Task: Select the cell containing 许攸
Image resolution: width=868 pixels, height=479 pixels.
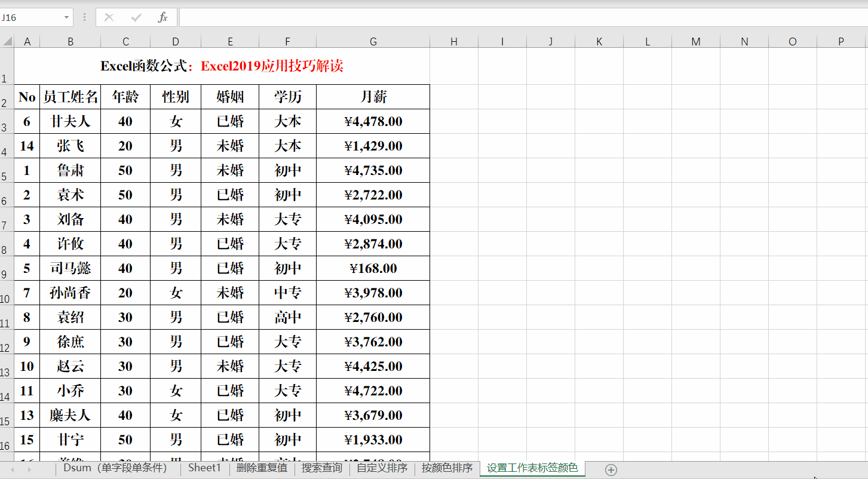Action: tap(70, 244)
